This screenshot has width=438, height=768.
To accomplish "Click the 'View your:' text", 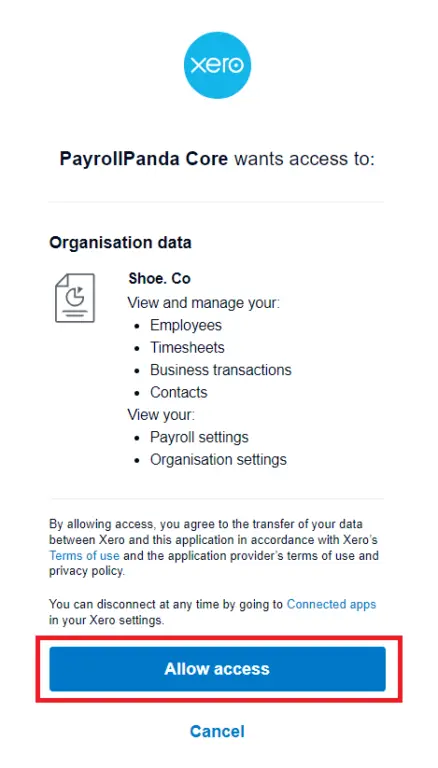I will click(x=161, y=415).
